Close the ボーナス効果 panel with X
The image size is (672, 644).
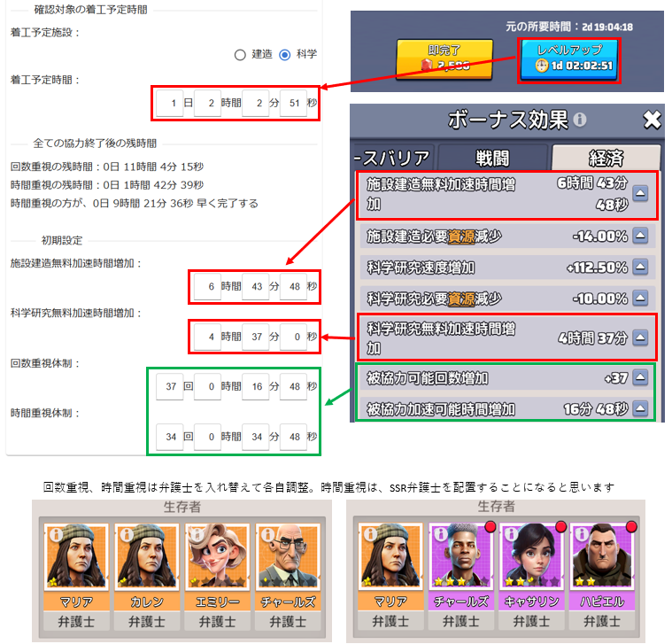point(652,120)
